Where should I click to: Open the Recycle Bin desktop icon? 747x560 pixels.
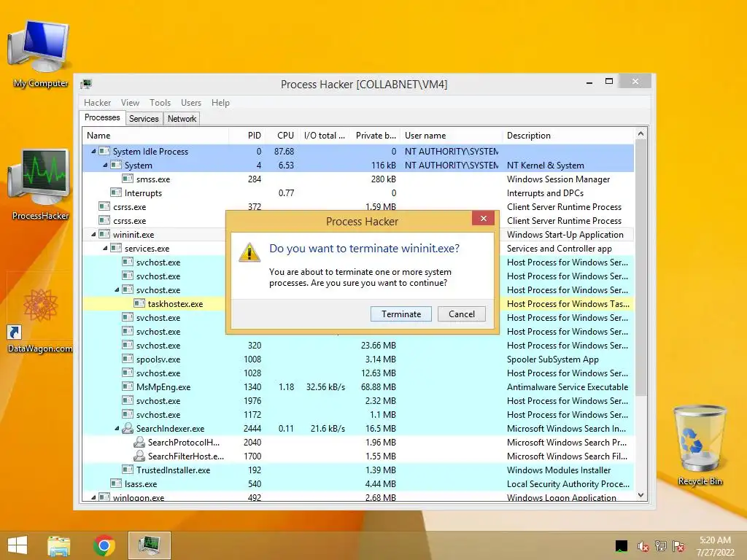click(700, 446)
